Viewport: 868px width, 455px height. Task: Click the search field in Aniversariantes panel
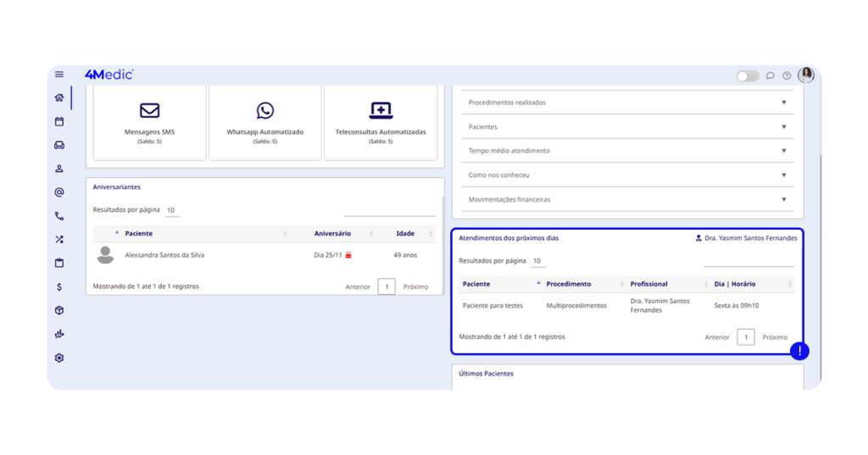coord(389,210)
